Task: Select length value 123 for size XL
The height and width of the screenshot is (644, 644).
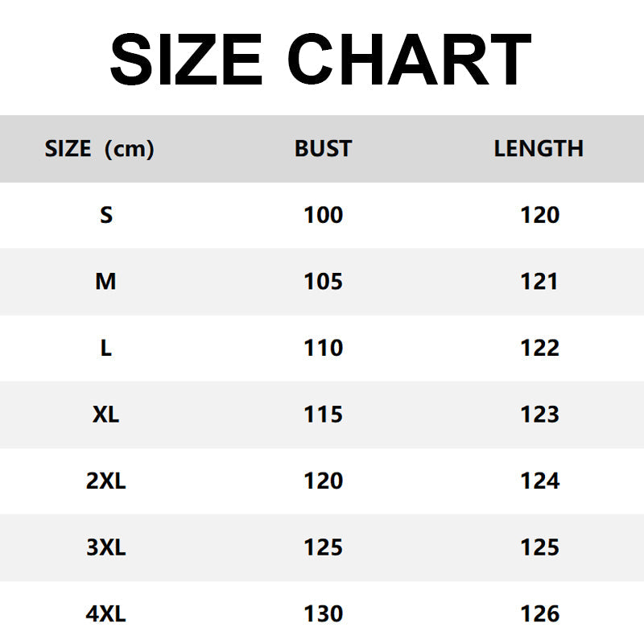Action: click(x=539, y=415)
